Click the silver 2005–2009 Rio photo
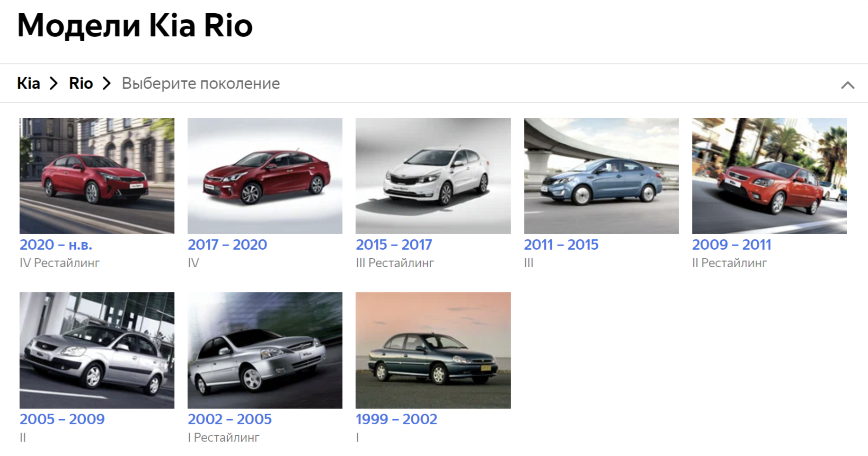 tap(97, 351)
